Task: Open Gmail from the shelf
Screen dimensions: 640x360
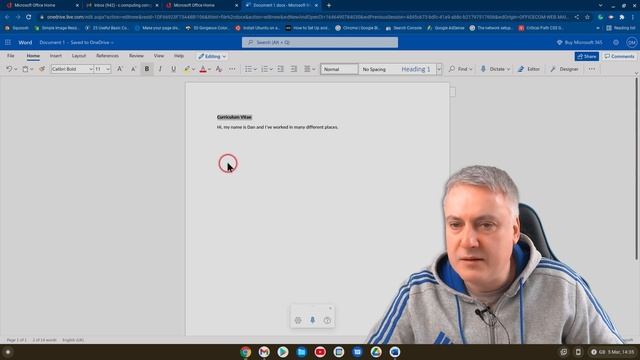Action: coord(264,352)
